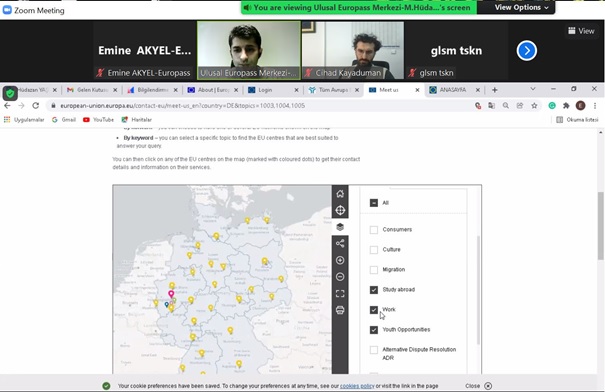Switch the map to fullscreen mode

[340, 294]
